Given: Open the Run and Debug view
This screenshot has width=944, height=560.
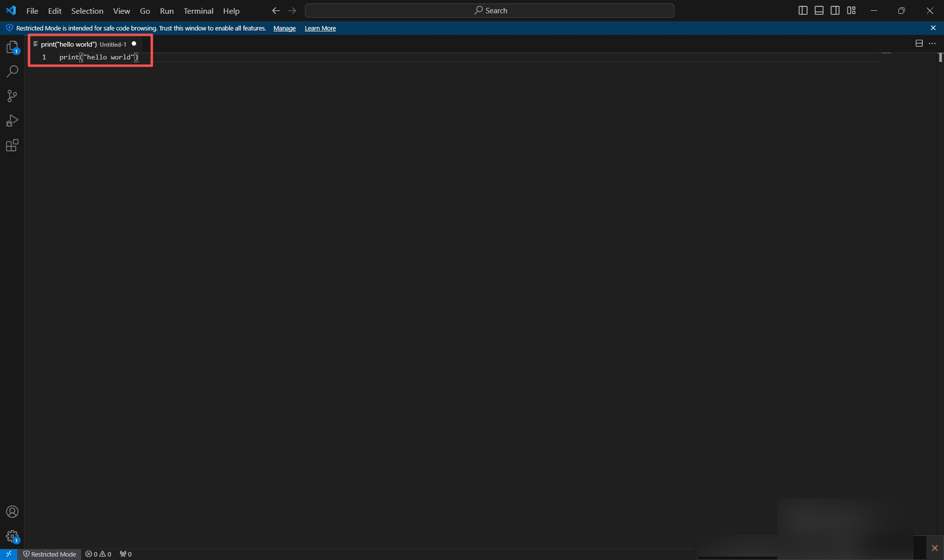Looking at the screenshot, I should coord(12,121).
